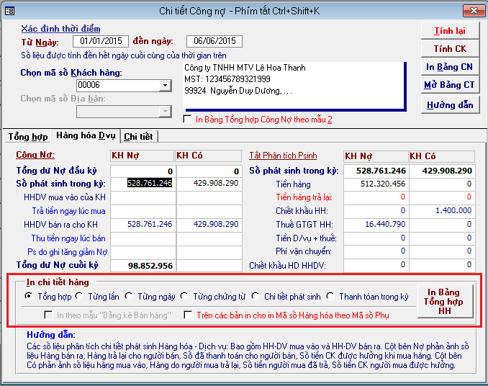Edit the Từ Ngày date field

click(x=101, y=41)
